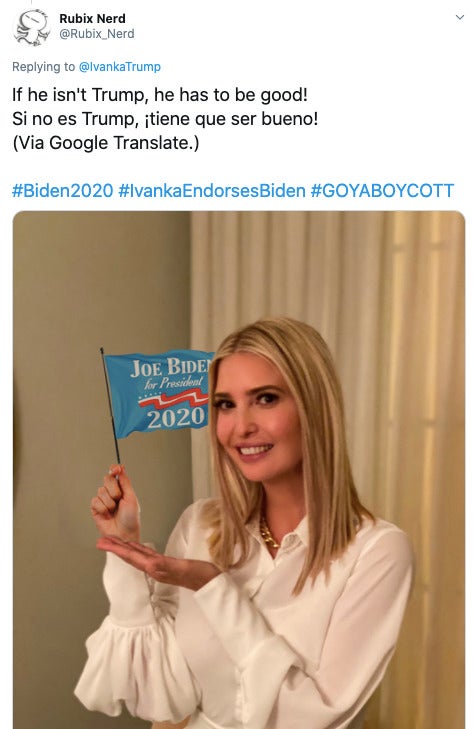Click the woman's open palm in the photo

[x=152, y=557]
